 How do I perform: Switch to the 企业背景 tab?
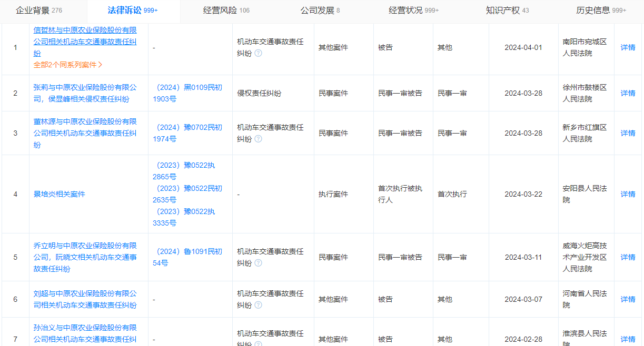point(39,11)
